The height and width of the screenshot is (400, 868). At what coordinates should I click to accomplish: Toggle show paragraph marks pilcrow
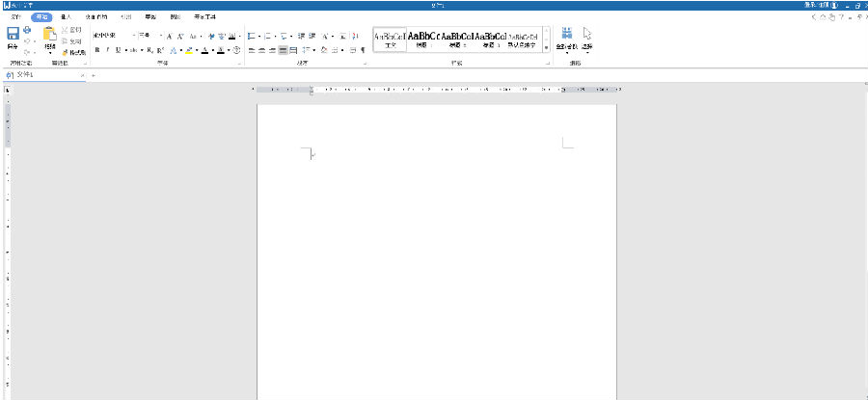(363, 50)
